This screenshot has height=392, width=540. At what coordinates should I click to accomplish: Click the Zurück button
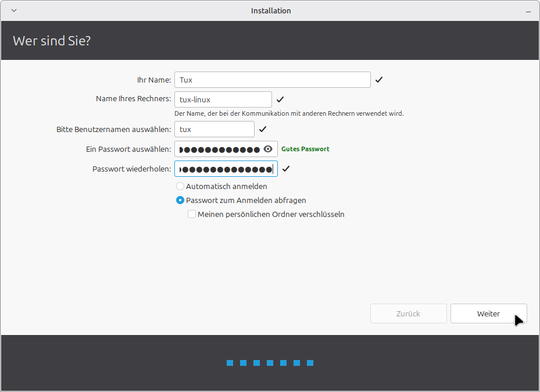tap(408, 313)
